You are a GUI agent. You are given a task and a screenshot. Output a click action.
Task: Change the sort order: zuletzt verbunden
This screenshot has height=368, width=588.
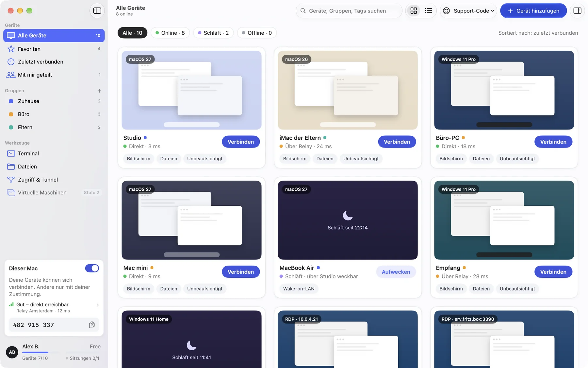pos(538,33)
